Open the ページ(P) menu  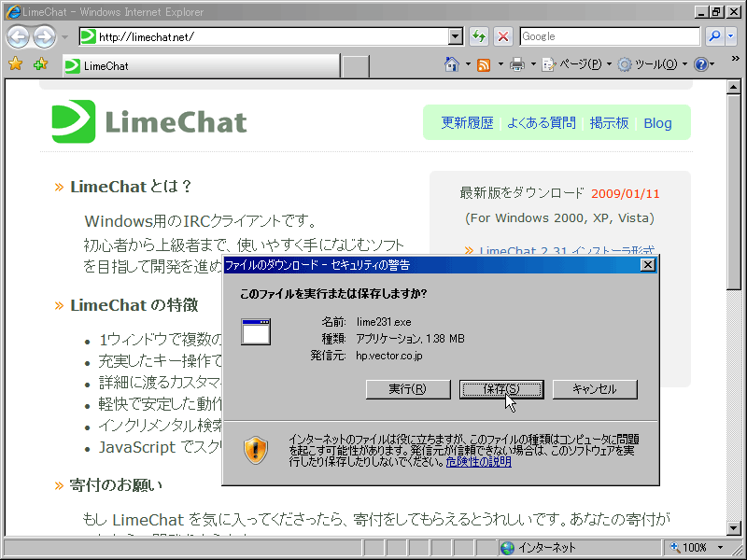pyautogui.click(x=576, y=64)
